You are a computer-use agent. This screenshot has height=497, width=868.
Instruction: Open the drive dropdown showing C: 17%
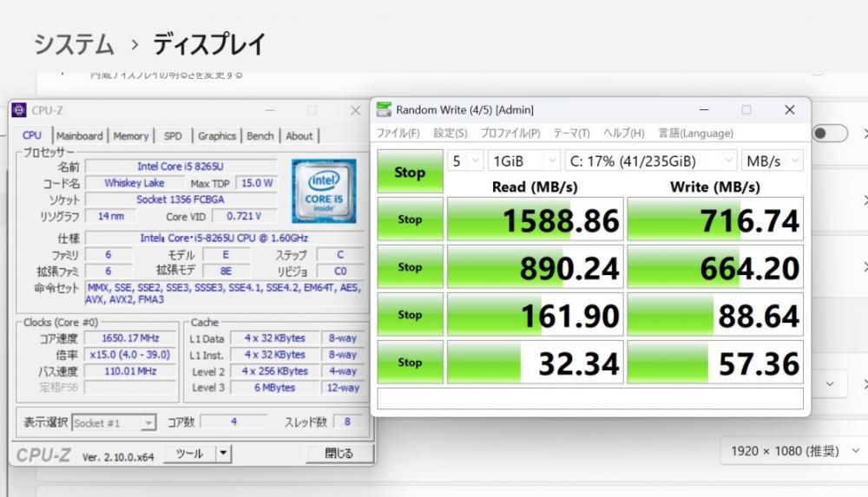coord(650,161)
